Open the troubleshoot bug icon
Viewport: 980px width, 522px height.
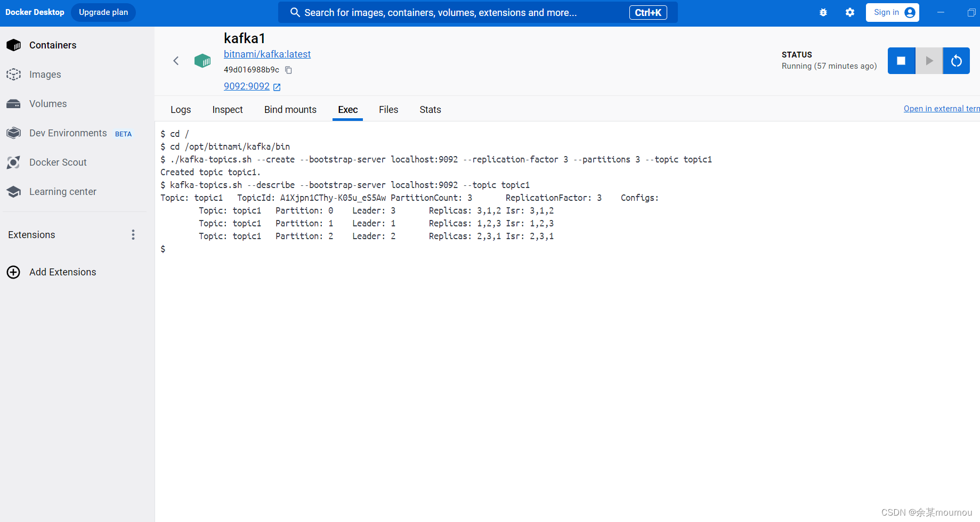[823, 12]
